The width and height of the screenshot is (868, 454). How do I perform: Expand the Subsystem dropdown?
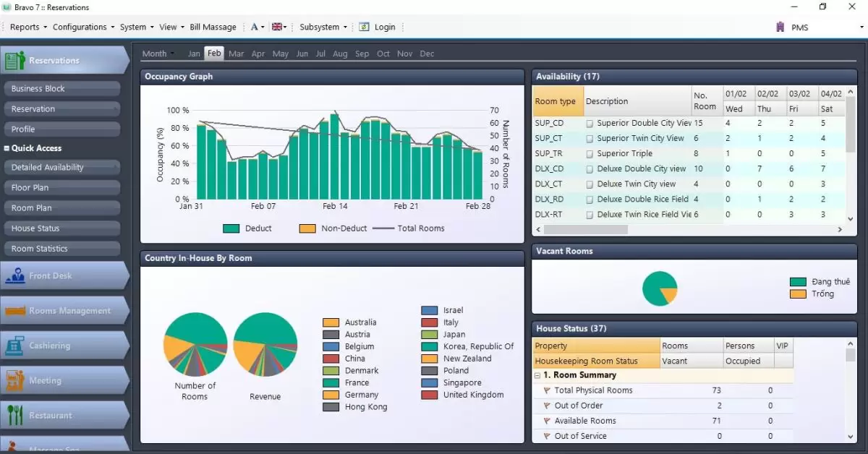[323, 27]
